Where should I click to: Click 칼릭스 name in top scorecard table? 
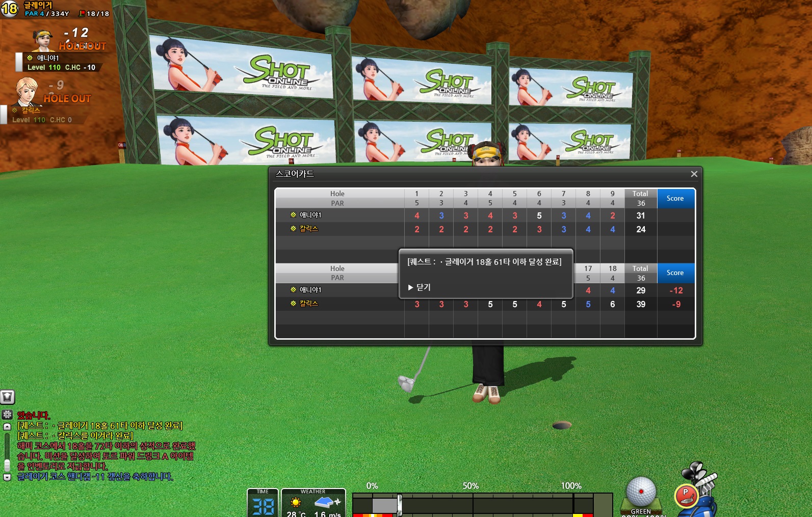pos(309,229)
